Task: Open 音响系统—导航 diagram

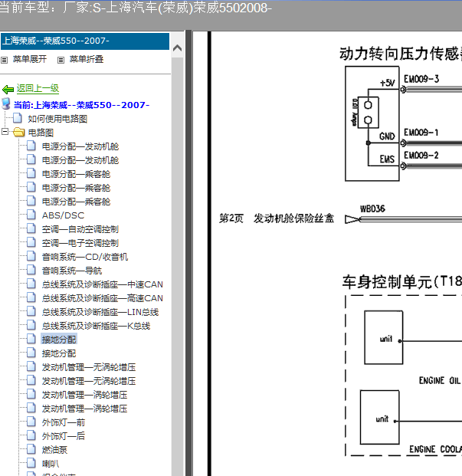Action: point(72,271)
